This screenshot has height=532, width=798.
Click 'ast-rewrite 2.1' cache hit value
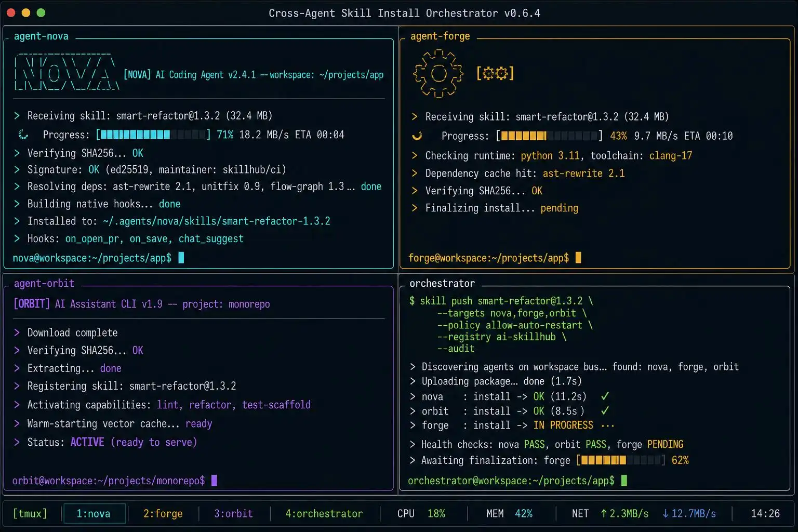point(584,173)
